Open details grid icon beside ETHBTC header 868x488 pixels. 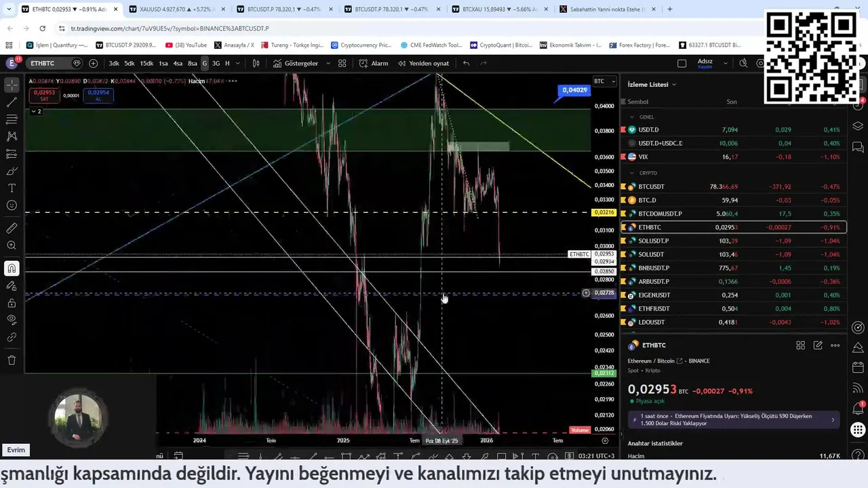pyautogui.click(x=800, y=346)
